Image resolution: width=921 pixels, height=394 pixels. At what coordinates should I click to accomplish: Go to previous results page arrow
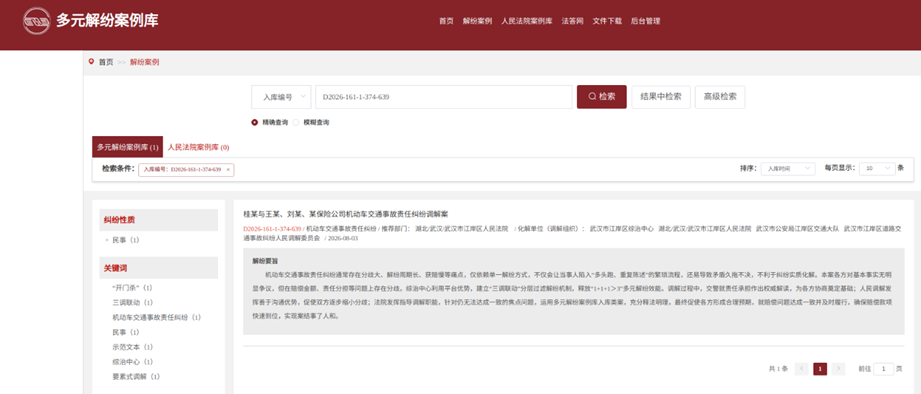[x=802, y=369]
